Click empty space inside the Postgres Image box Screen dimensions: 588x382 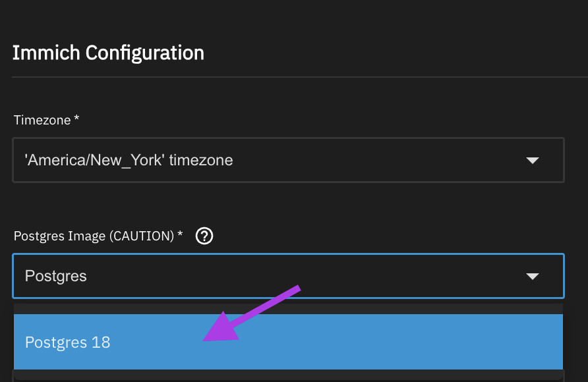(330, 277)
